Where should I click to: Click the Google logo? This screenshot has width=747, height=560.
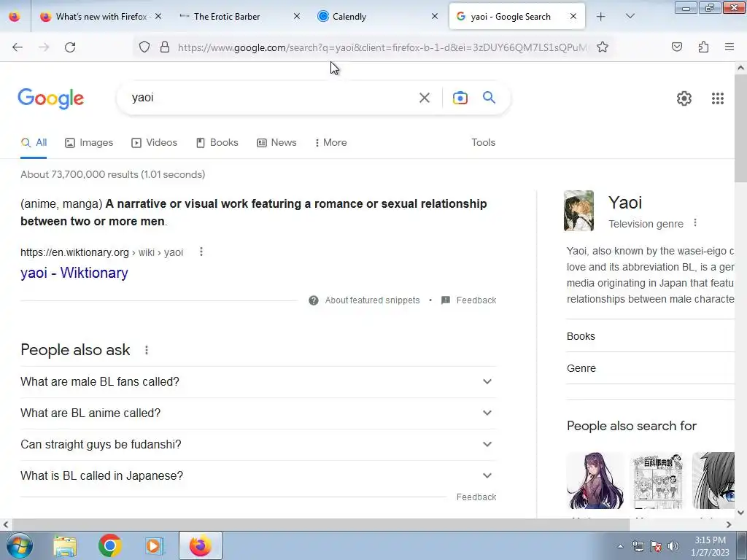tap(51, 98)
